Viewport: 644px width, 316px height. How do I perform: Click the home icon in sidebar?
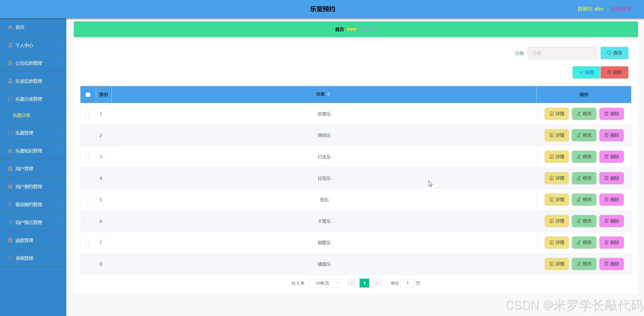10,27
